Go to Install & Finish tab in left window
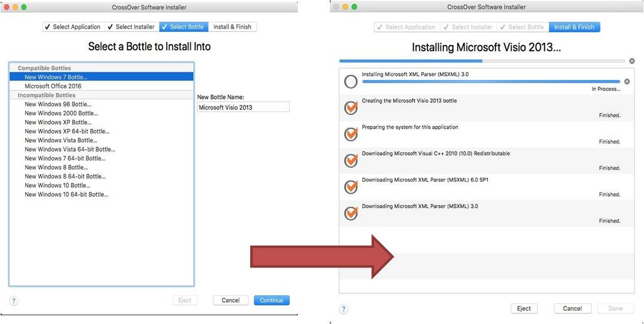The height and width of the screenshot is (324, 644). click(232, 27)
